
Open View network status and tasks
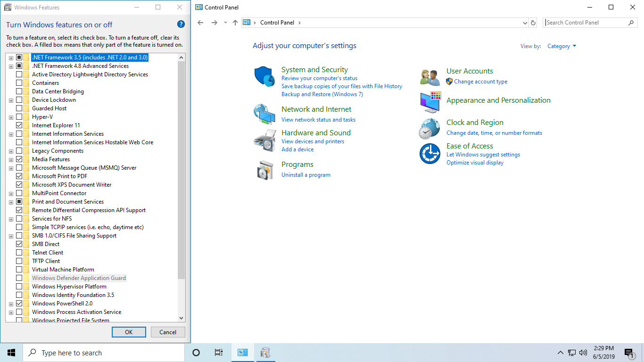(x=319, y=120)
